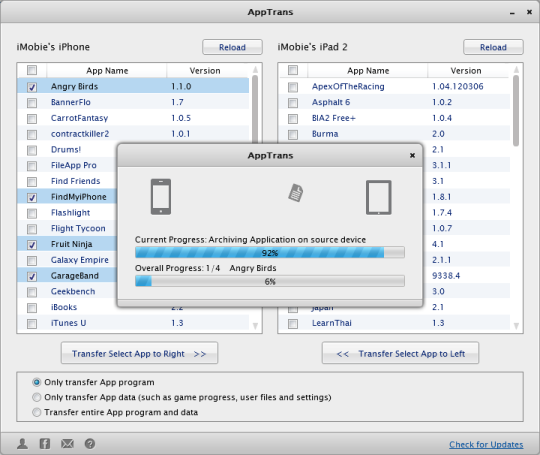Click version 9338.4 cell
The image size is (540, 455).
446,276
